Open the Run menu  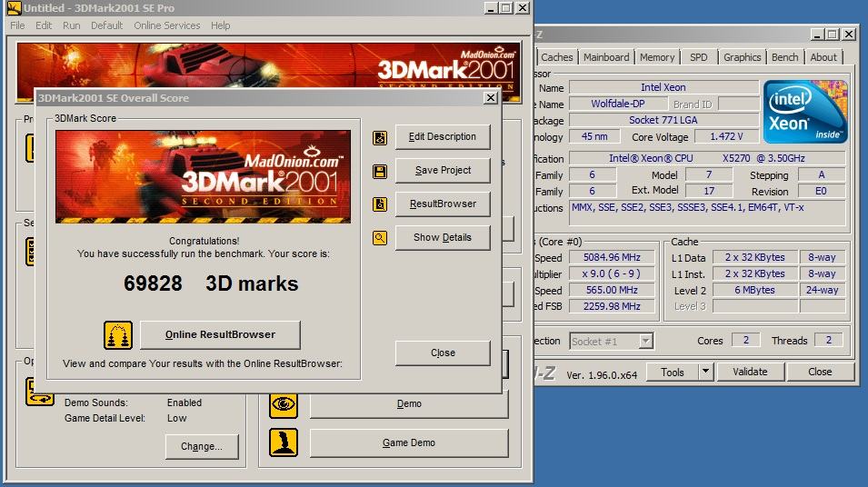(72, 25)
